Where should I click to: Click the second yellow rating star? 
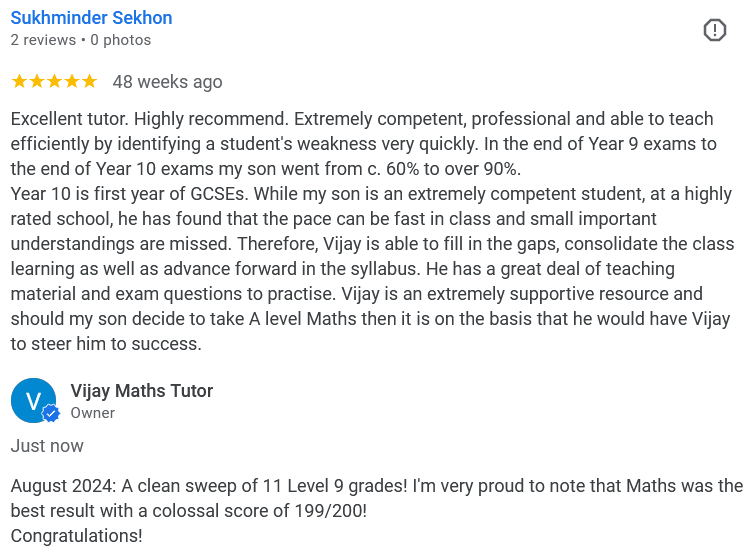point(36,81)
